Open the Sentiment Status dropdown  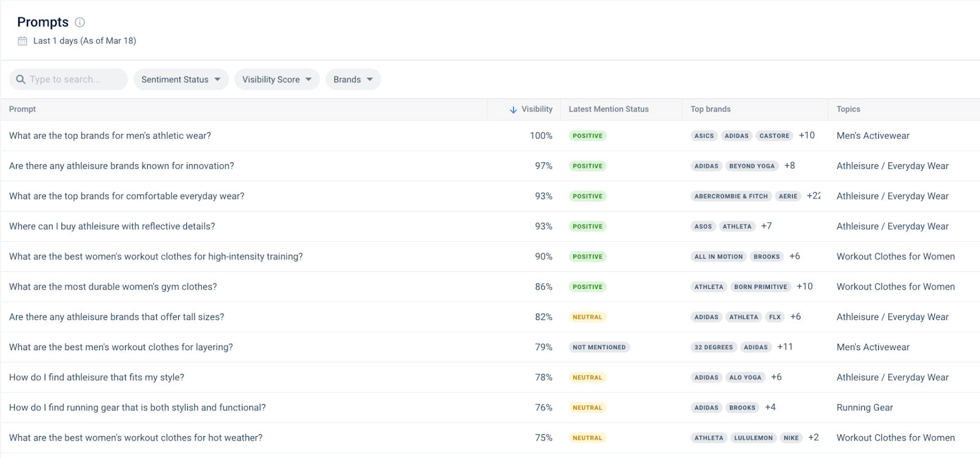coord(181,80)
